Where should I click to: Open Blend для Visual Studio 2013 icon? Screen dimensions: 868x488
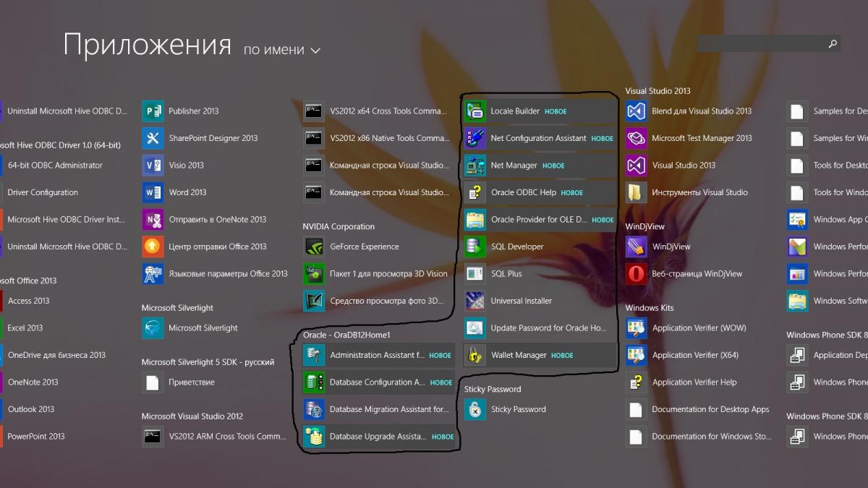point(636,111)
